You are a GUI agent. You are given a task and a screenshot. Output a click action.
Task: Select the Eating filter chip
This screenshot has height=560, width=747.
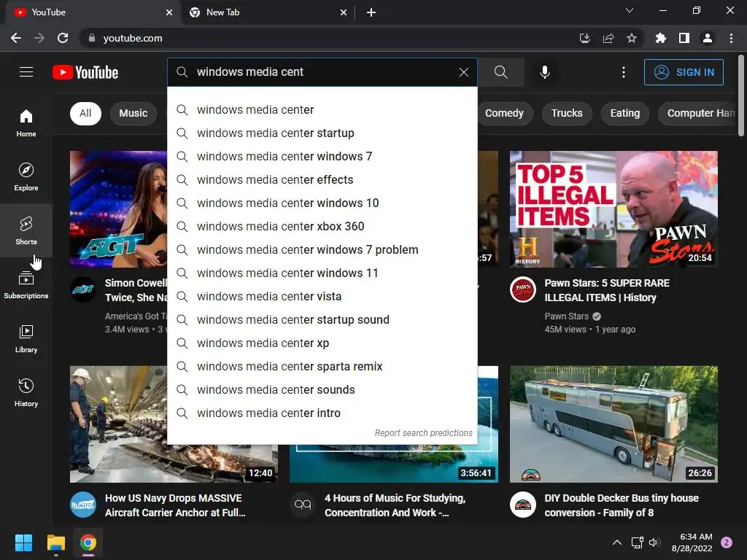624,113
